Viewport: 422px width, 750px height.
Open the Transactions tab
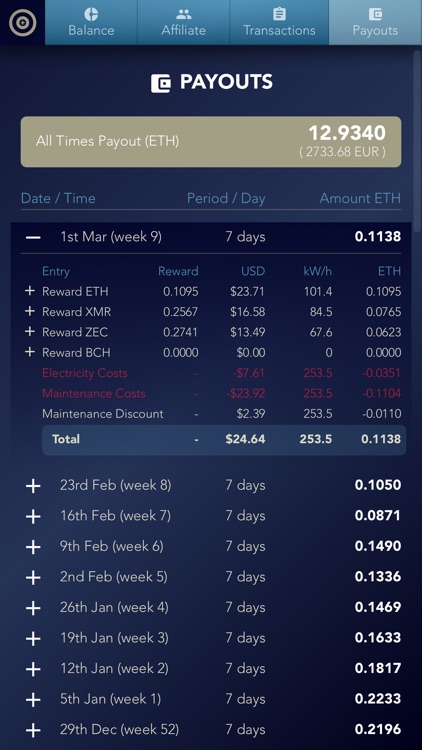coord(279,22)
